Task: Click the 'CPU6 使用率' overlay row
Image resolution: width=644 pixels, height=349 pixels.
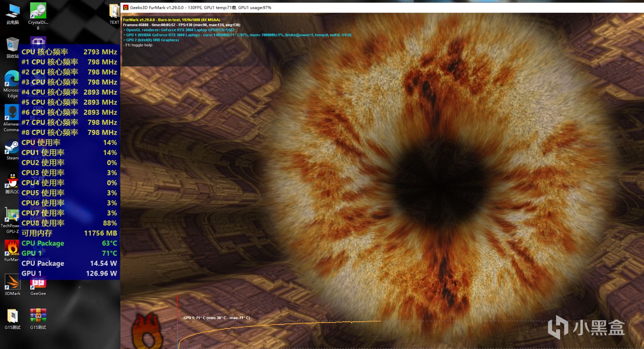Action: pyautogui.click(x=69, y=203)
